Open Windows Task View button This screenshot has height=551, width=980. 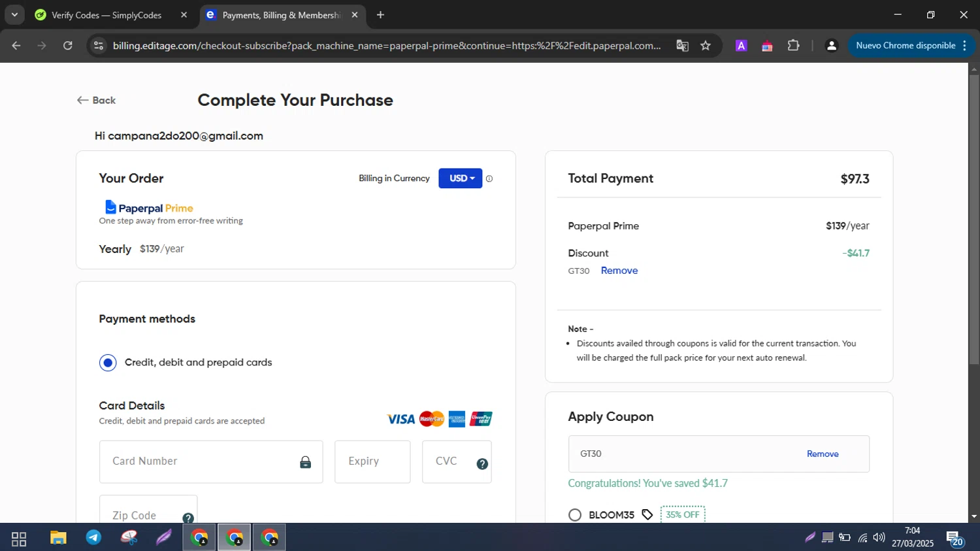pyautogui.click(x=19, y=539)
